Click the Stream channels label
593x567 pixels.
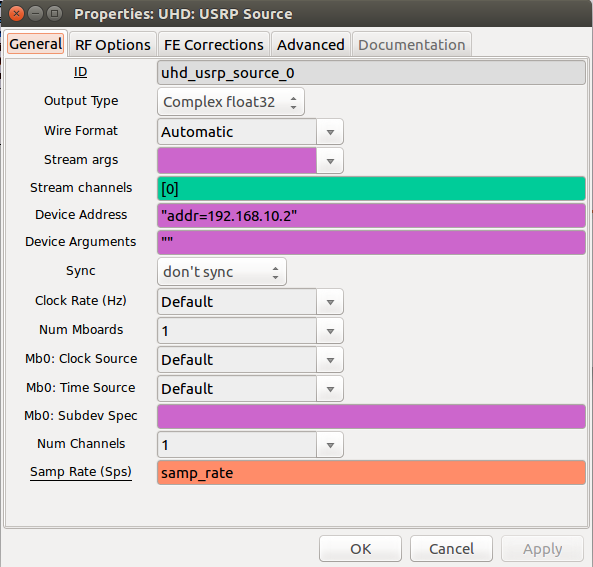click(81, 188)
